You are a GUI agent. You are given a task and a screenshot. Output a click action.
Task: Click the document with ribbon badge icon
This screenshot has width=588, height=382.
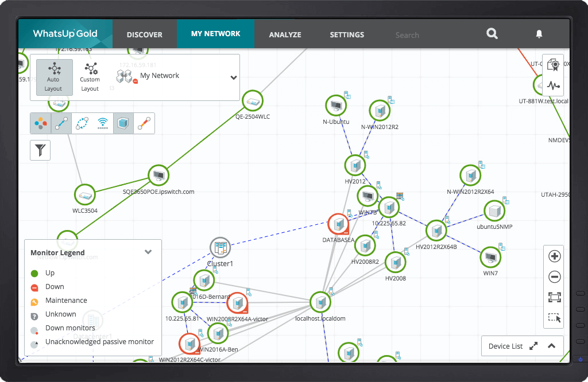[x=553, y=64]
